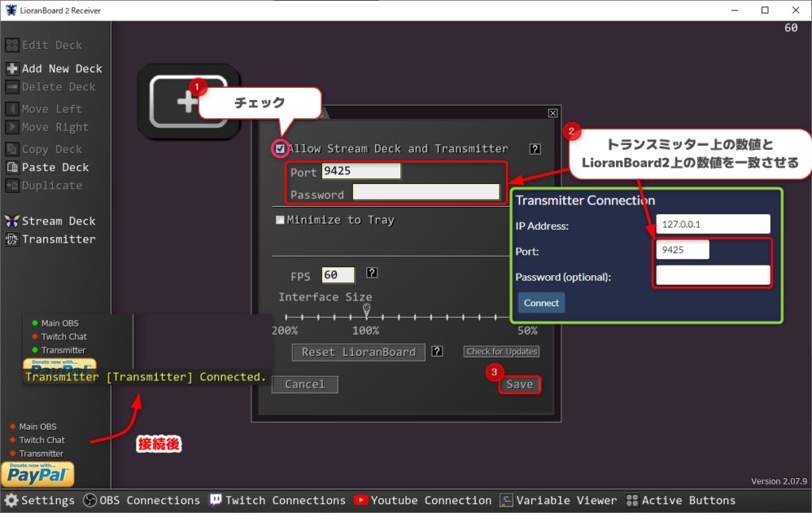Enable the Minimize to Tray checkbox
Viewport: 812px width, 513px height.
280,220
